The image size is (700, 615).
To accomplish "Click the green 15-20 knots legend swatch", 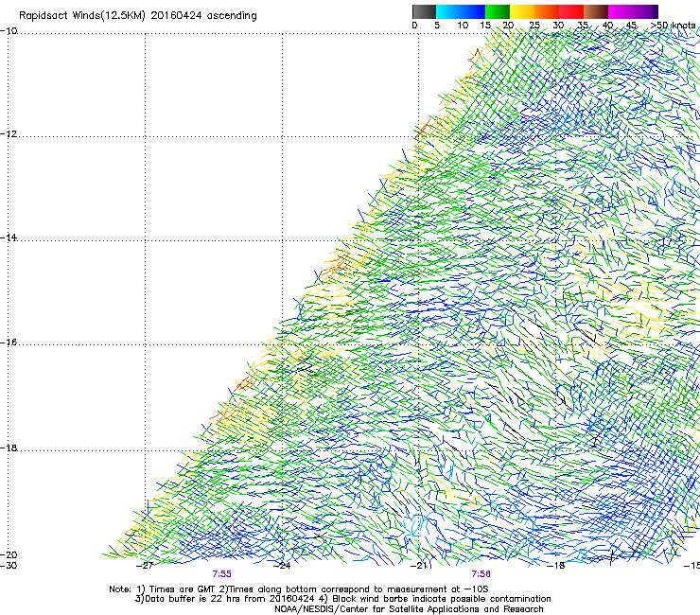I will click(498, 11).
